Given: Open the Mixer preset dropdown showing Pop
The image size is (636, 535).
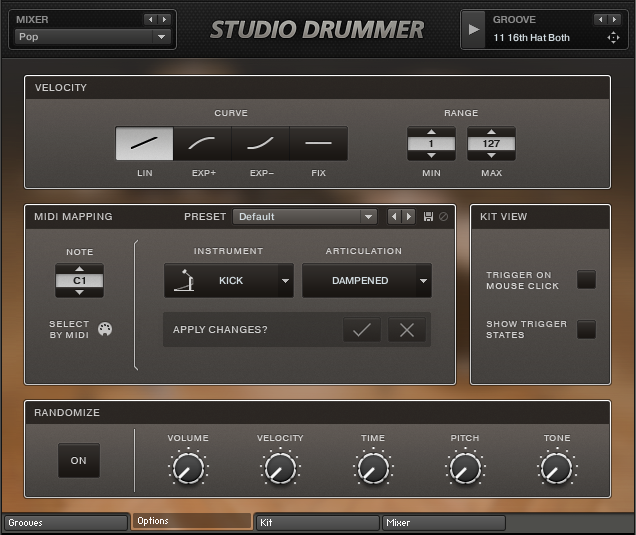Looking at the screenshot, I should tap(92, 37).
